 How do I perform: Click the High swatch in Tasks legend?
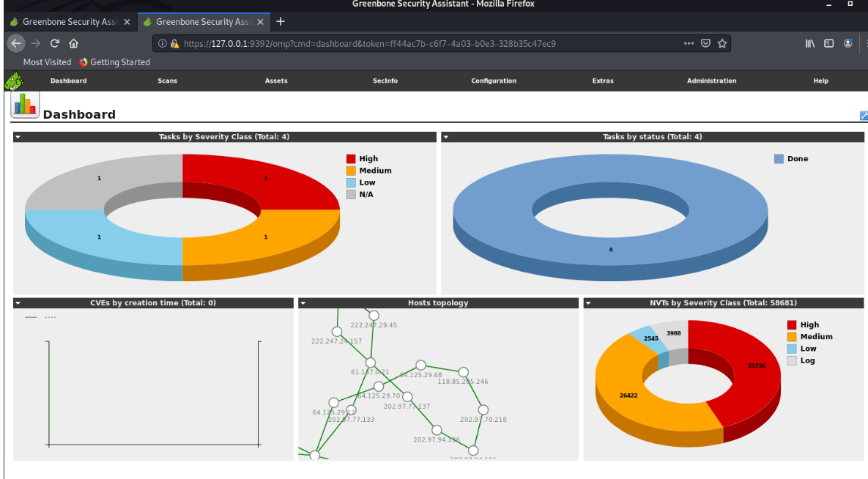click(x=351, y=159)
